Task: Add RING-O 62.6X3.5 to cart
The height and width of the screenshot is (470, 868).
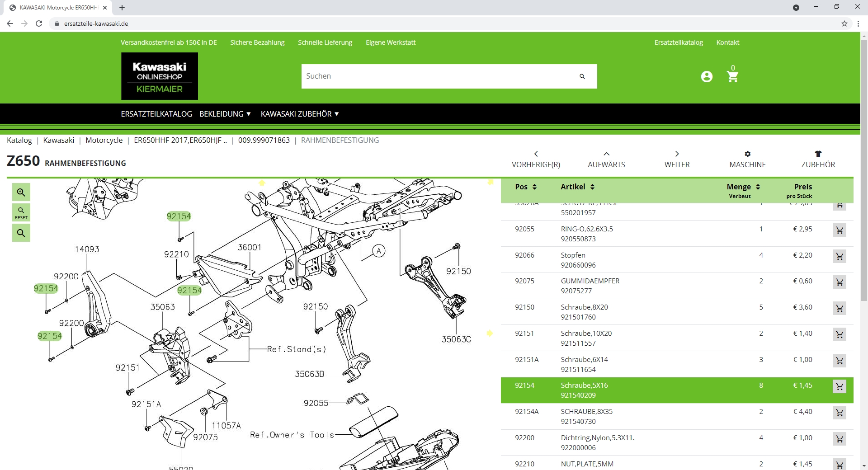Action: click(840, 230)
